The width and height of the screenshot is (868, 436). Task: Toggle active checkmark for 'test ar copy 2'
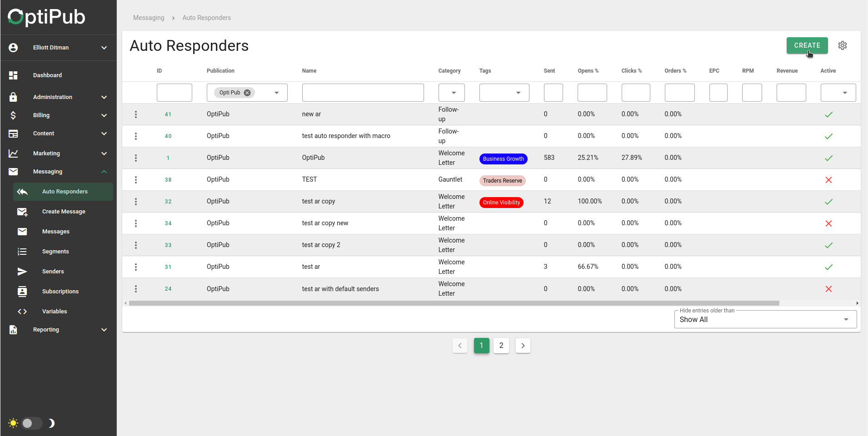coord(828,245)
